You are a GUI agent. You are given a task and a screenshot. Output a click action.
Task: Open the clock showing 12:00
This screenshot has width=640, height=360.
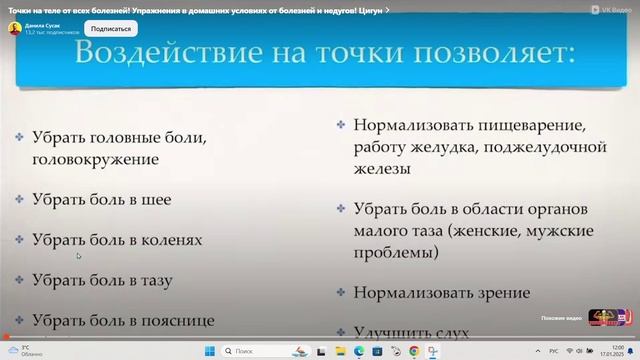pos(612,351)
